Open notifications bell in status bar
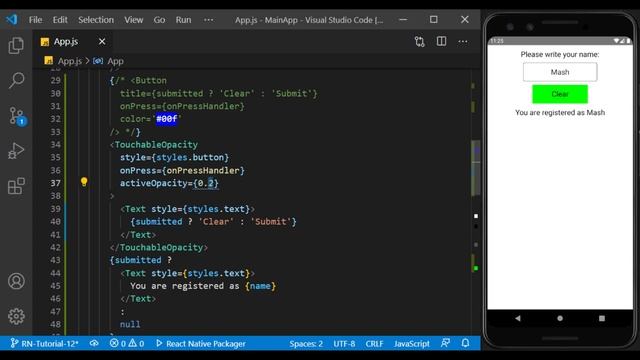Screen dimensions: 640x360 tap(465, 343)
